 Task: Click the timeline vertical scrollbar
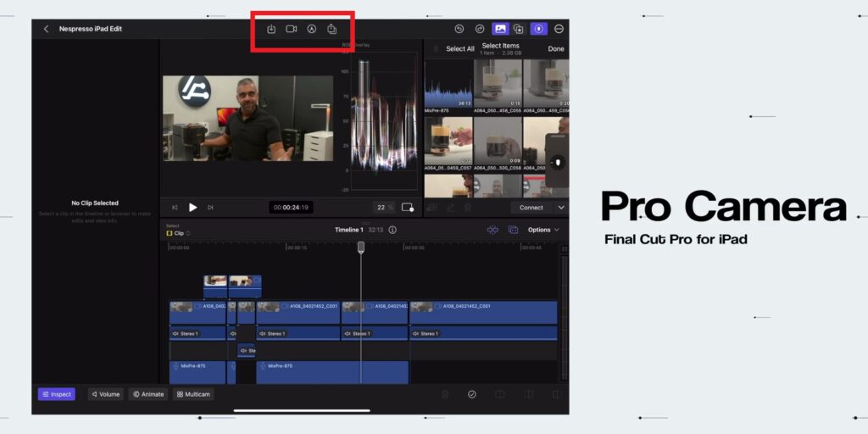click(x=564, y=317)
